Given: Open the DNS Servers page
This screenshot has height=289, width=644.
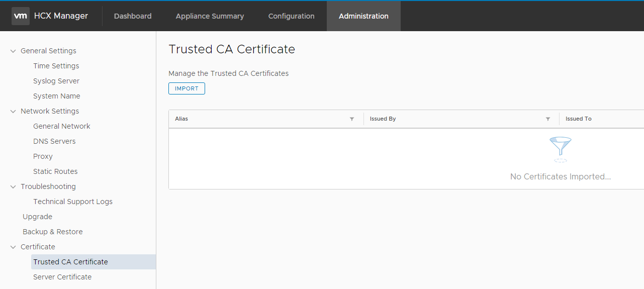Looking at the screenshot, I should 54,141.
